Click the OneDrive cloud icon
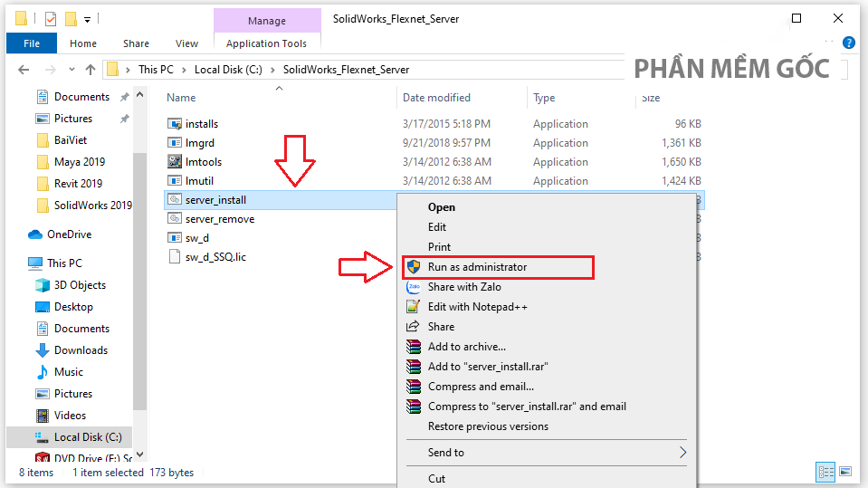868x488 pixels. [35, 234]
